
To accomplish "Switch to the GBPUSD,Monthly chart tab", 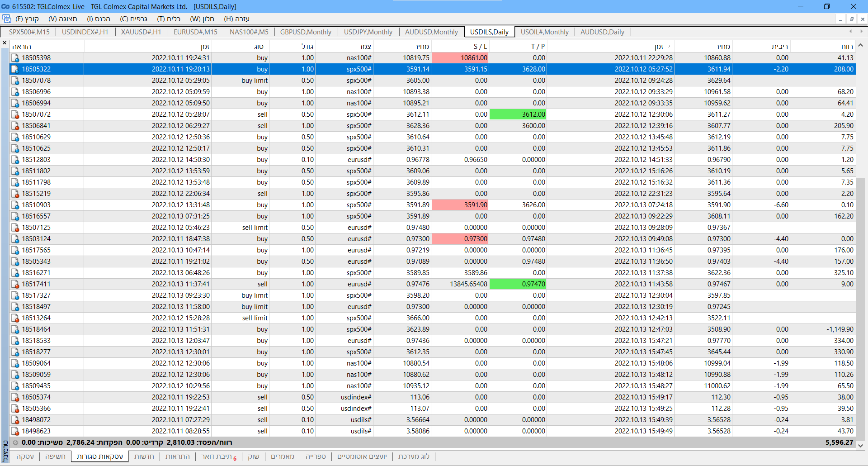I will [x=306, y=32].
